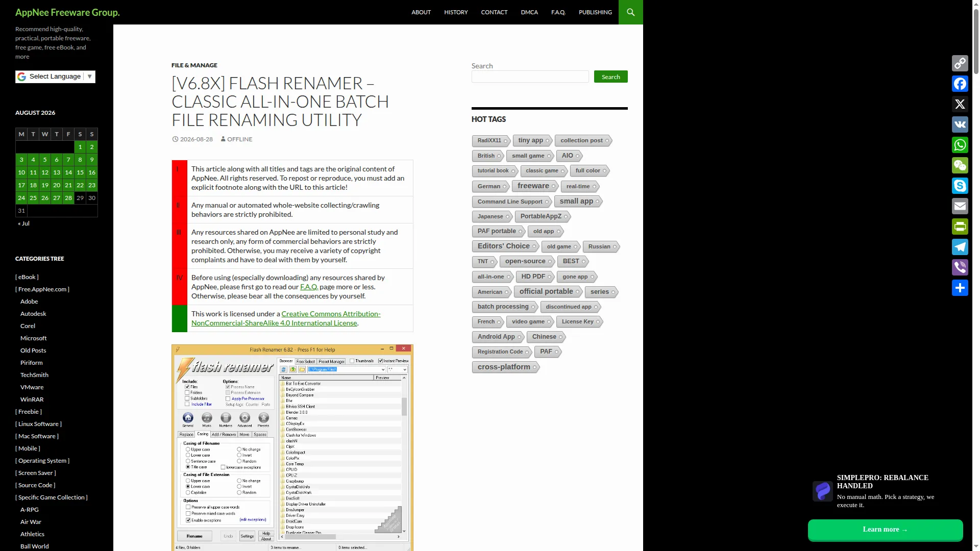The height and width of the screenshot is (551, 980).
Task: Open the [ Mac Software ] category
Action: tap(37, 436)
